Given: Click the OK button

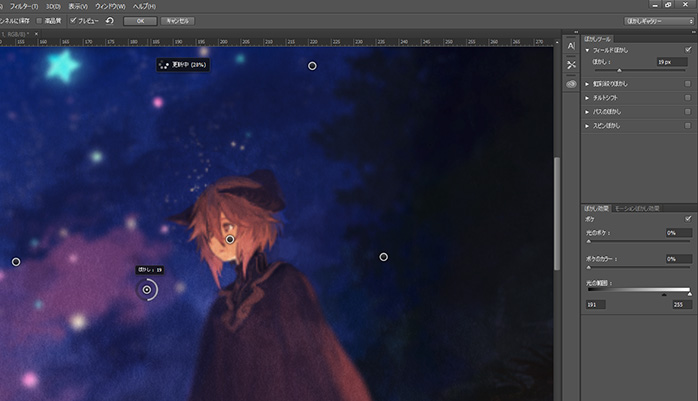Looking at the screenshot, I should pos(140,21).
